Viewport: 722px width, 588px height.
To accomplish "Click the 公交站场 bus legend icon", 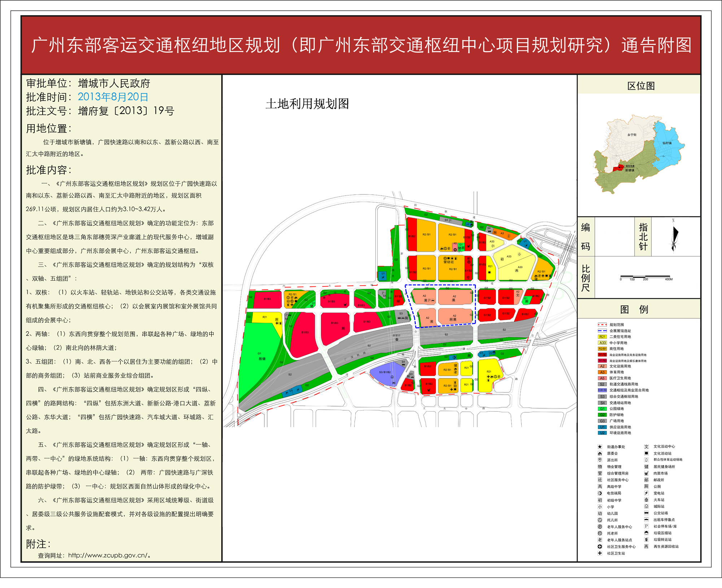I will 647,513.
